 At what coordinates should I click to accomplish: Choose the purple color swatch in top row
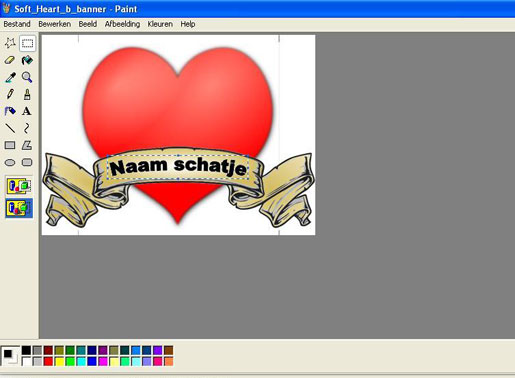103,350
